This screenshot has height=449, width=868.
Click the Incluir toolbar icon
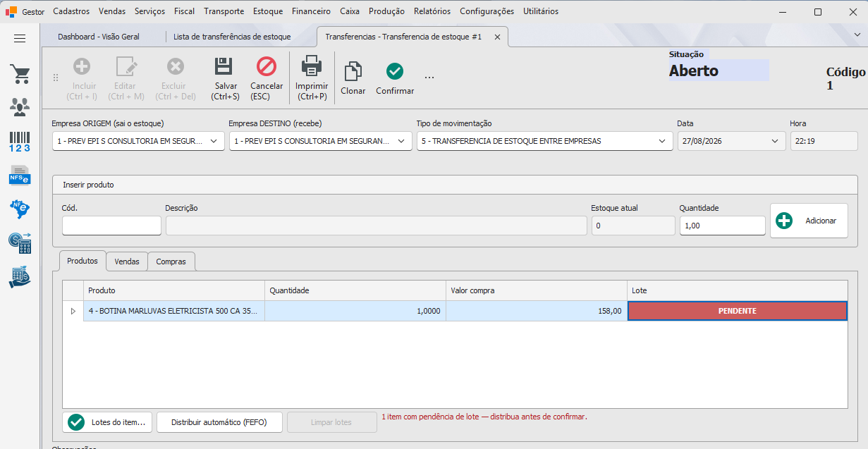tap(82, 67)
